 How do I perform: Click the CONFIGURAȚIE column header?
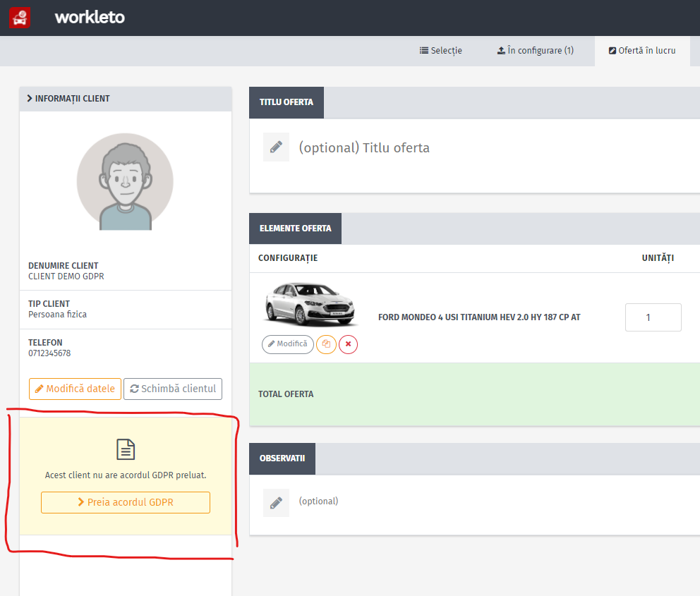[x=288, y=258]
